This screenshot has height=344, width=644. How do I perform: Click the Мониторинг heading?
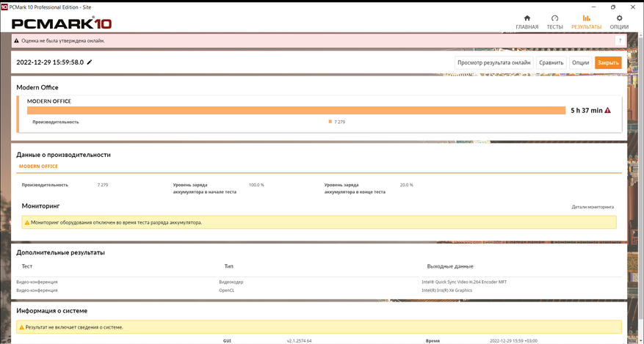pos(40,206)
